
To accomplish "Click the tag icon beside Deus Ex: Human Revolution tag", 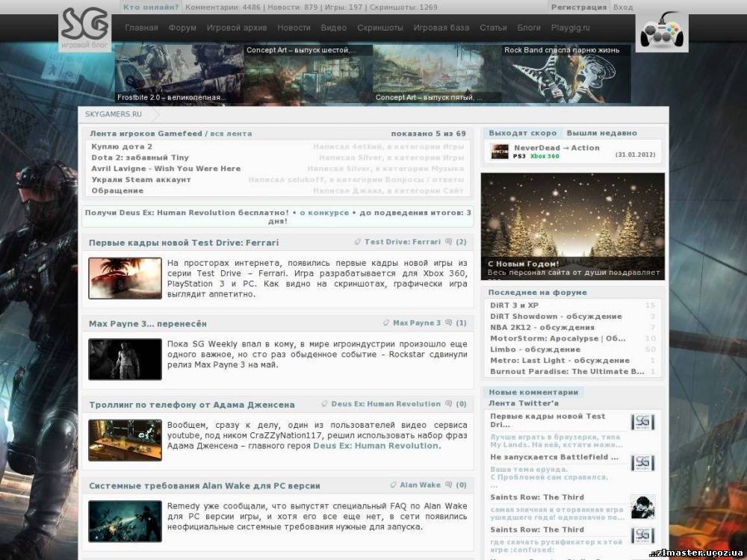I will pyautogui.click(x=324, y=404).
